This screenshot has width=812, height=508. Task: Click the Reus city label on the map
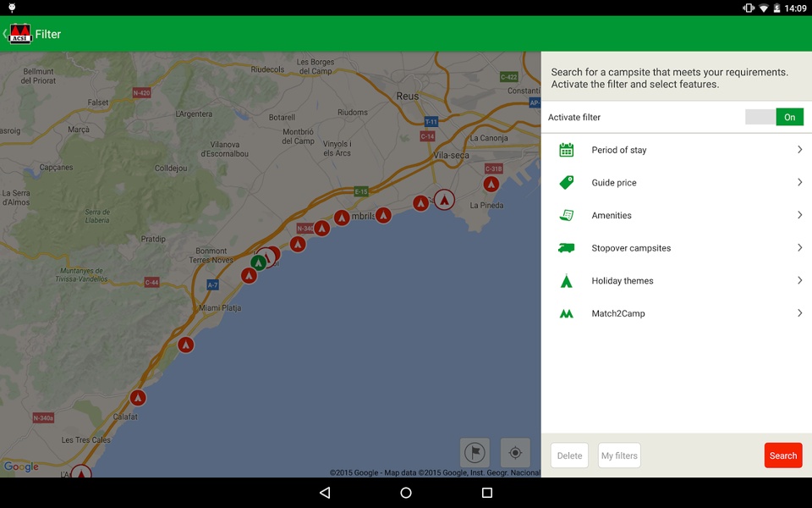(x=408, y=96)
